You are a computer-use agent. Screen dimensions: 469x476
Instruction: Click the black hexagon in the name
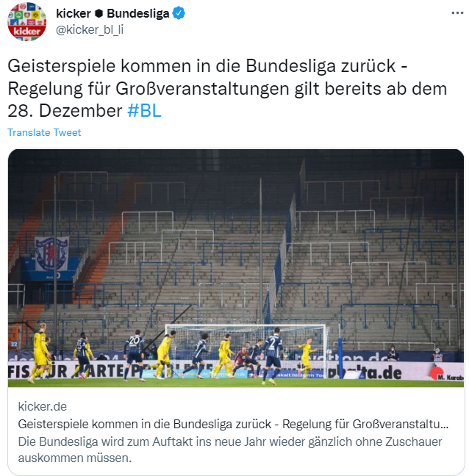99,13
